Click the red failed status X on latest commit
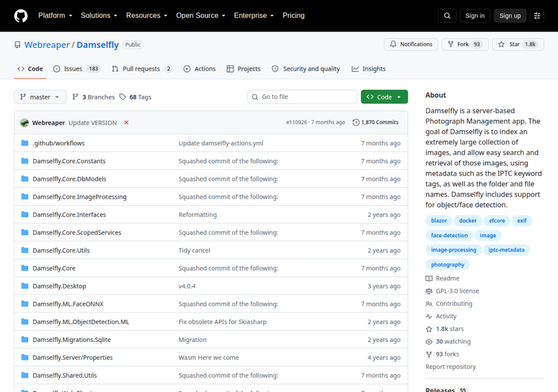This screenshot has width=558, height=392. point(126,122)
